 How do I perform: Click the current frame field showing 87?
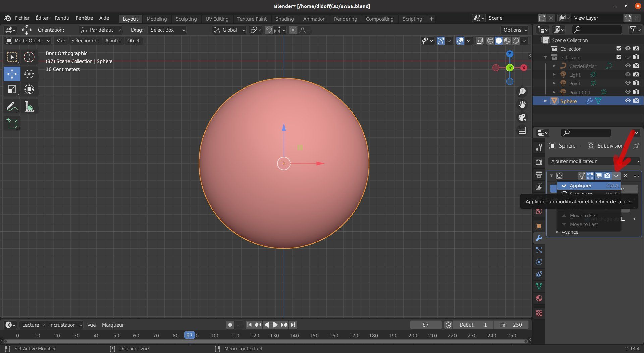[x=425, y=325]
